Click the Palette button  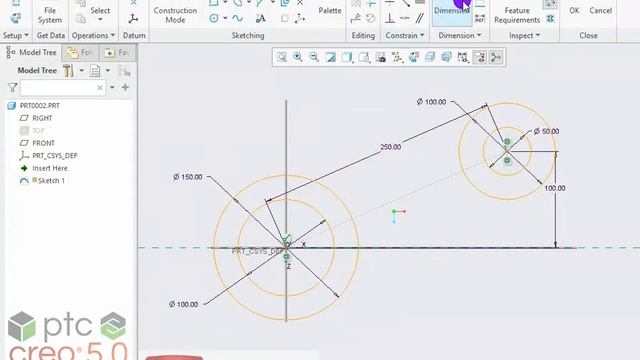click(x=330, y=11)
